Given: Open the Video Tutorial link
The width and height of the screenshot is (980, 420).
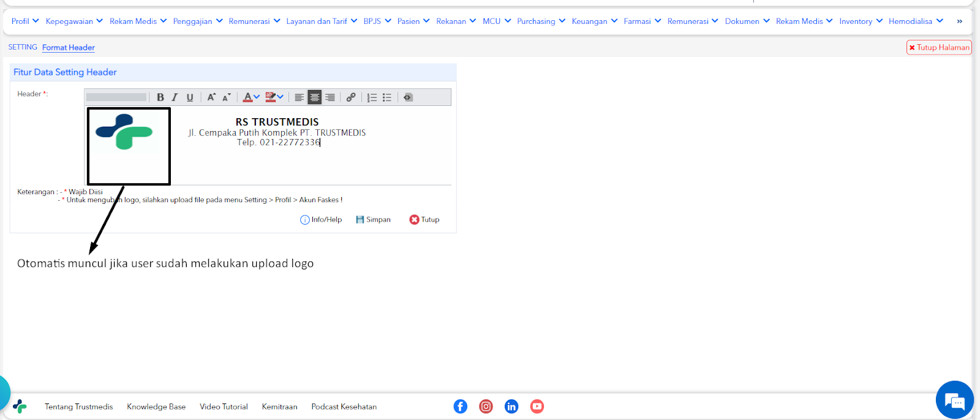Looking at the screenshot, I should point(224,407).
